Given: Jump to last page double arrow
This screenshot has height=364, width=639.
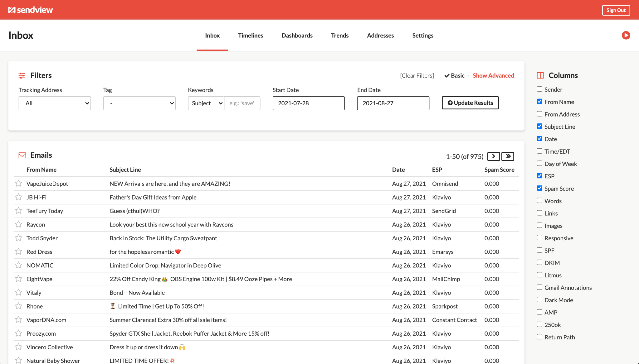Looking at the screenshot, I should (x=508, y=156).
